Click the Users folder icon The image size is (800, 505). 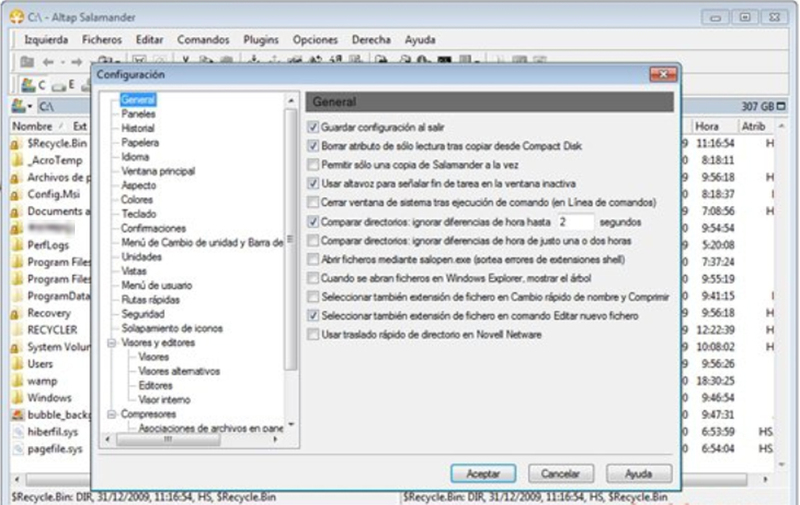pos(16,364)
